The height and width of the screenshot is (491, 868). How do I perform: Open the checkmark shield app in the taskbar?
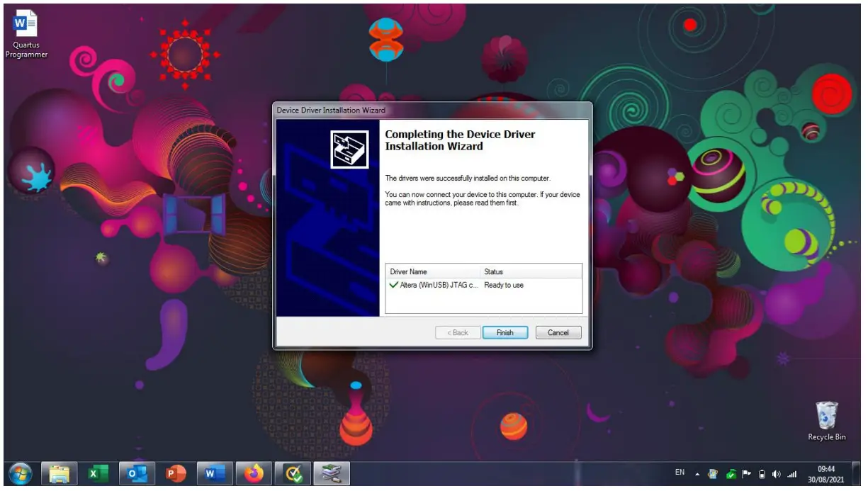click(292, 473)
